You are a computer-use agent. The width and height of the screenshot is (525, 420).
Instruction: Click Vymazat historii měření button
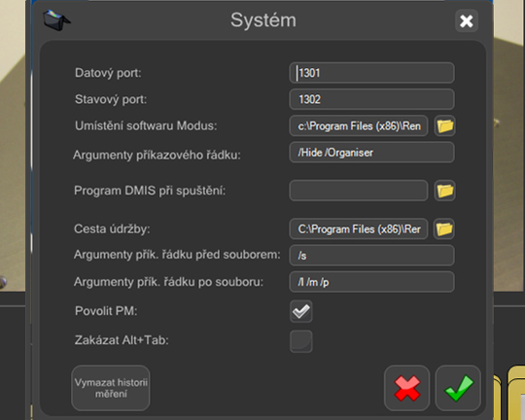[x=111, y=388]
